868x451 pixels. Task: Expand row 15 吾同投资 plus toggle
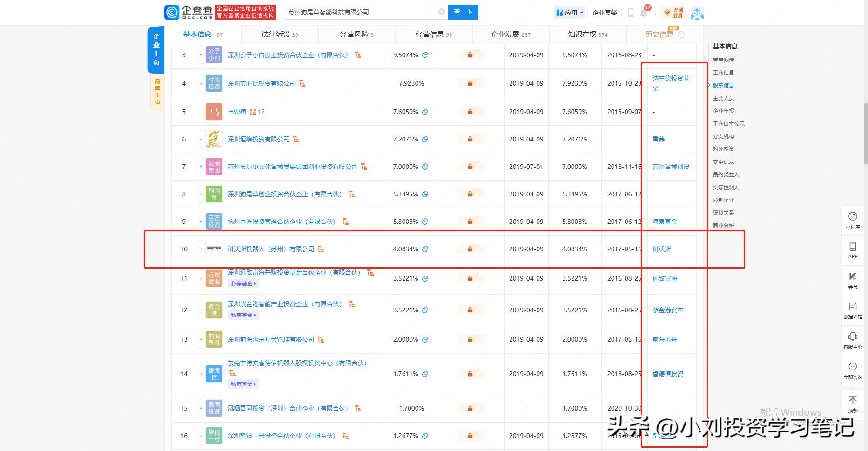coord(201,408)
